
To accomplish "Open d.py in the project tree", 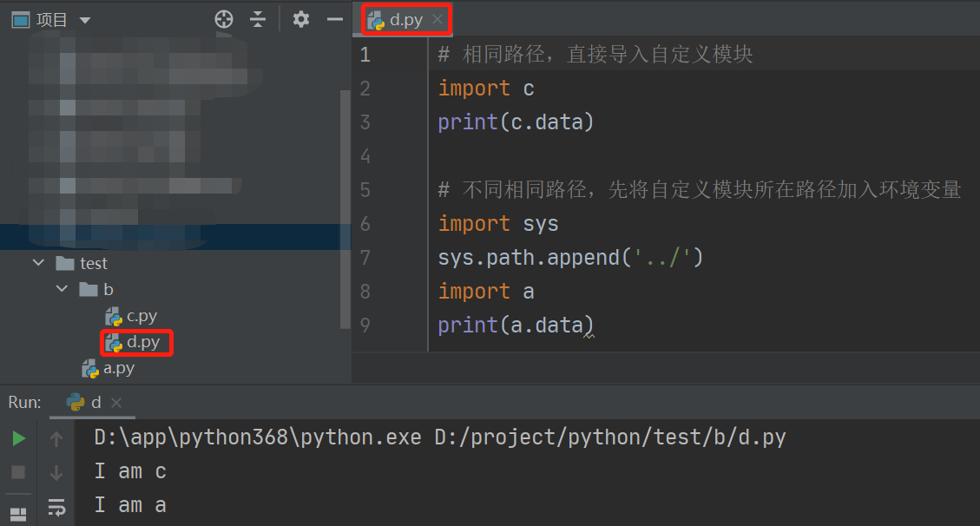I will [142, 342].
